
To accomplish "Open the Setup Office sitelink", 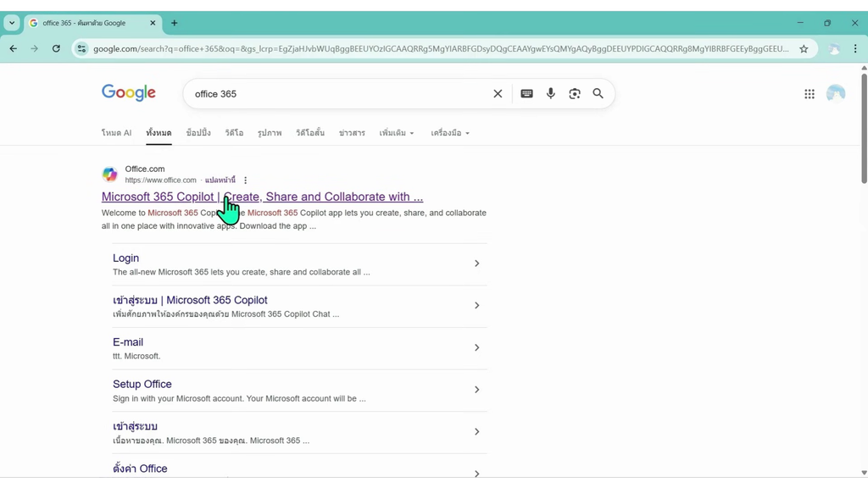I will click(x=142, y=384).
